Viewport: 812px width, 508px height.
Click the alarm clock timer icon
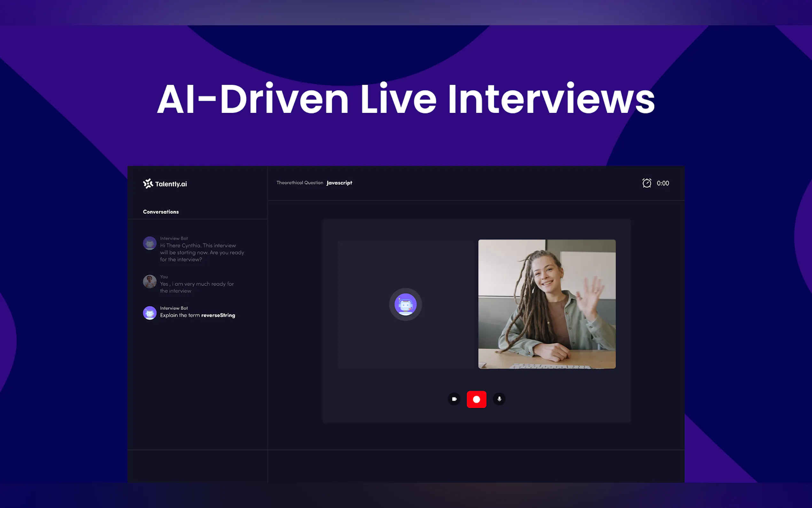[646, 183]
